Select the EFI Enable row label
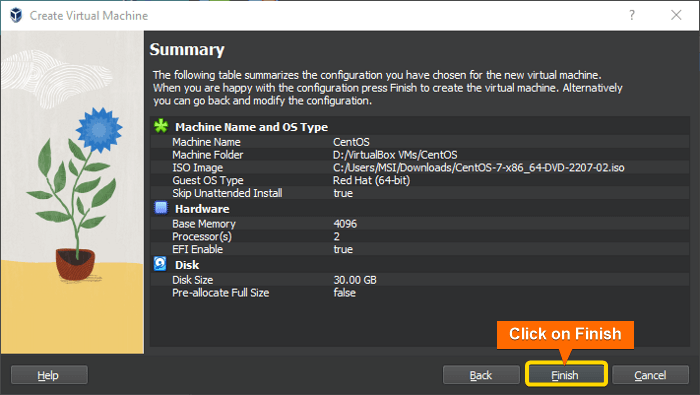700x395 pixels. click(197, 249)
